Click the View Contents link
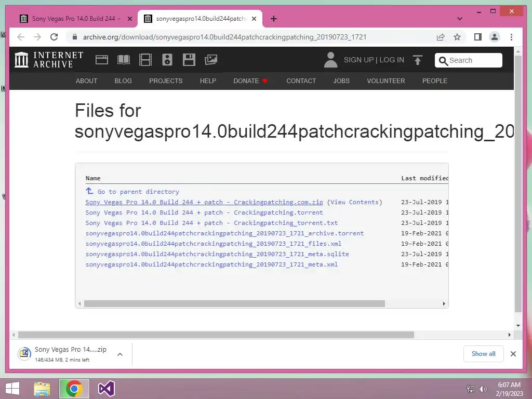 pyautogui.click(x=354, y=202)
